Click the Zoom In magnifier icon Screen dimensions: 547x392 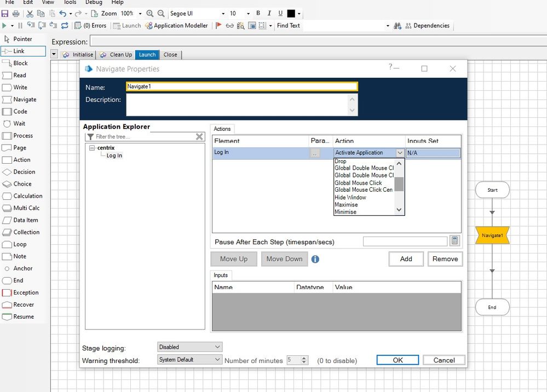(x=150, y=13)
